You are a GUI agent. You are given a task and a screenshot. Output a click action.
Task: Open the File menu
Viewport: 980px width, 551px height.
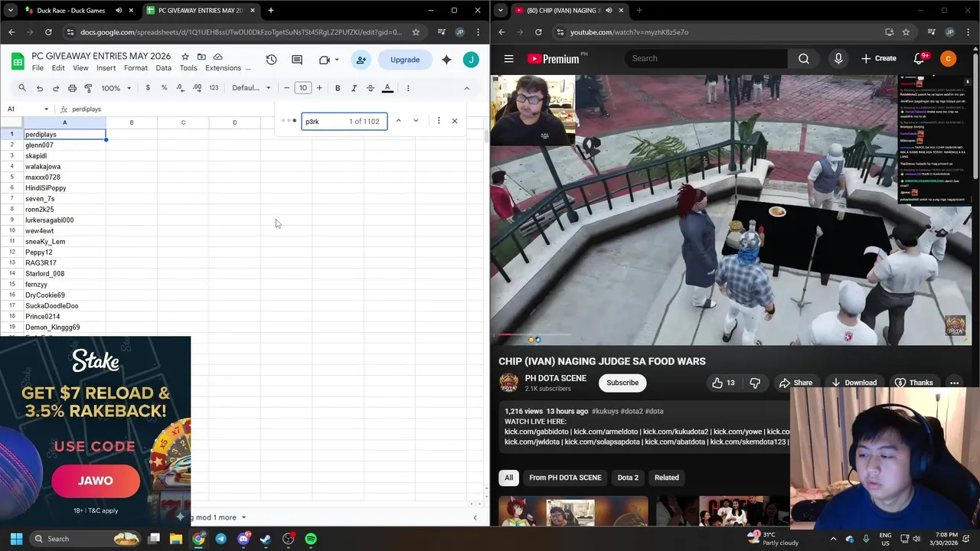point(38,68)
